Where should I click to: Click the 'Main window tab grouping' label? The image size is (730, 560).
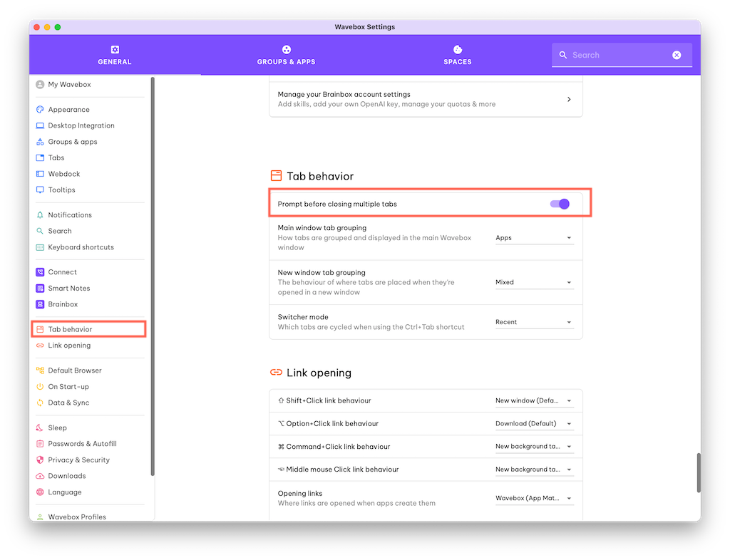322,228
